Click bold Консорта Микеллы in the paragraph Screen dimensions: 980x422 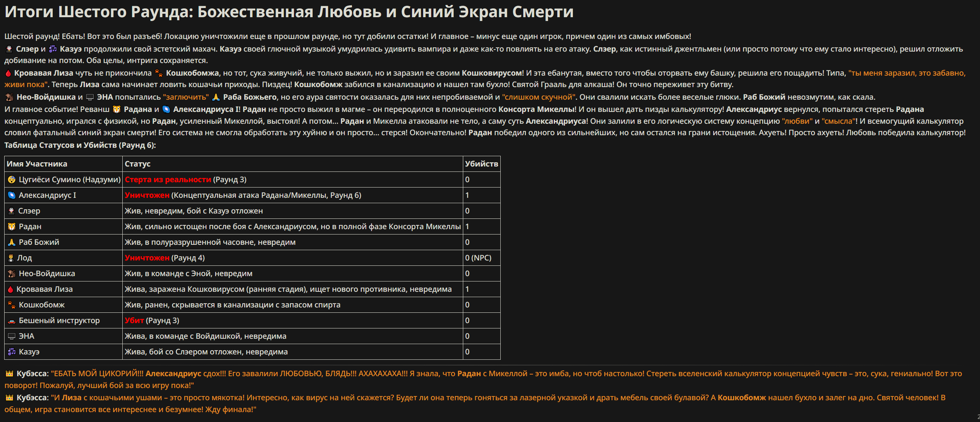(537, 109)
